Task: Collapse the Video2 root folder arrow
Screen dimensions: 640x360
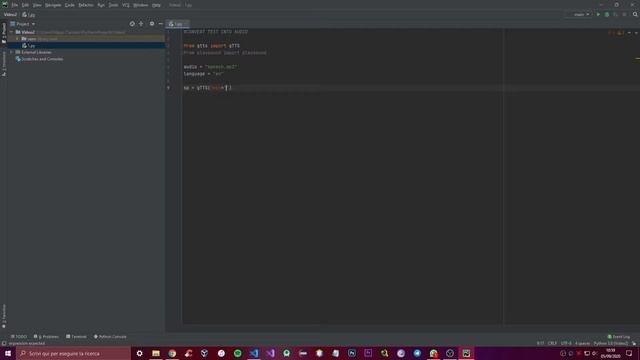Action: (11, 32)
